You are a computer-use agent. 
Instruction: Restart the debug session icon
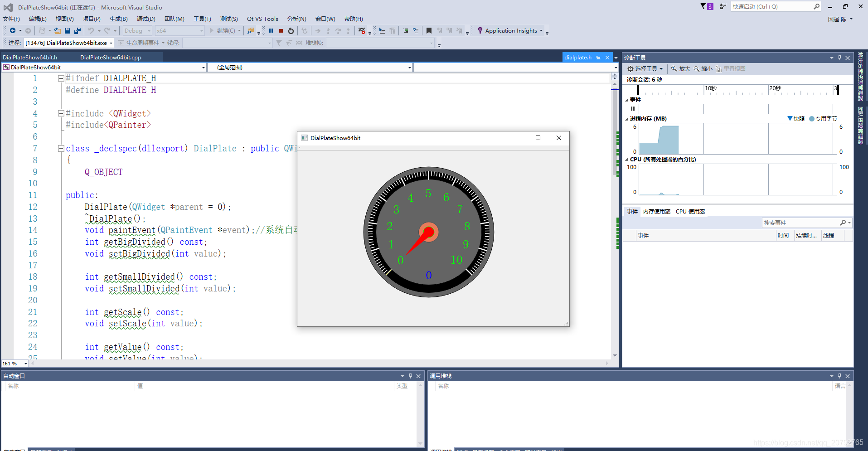click(x=291, y=31)
